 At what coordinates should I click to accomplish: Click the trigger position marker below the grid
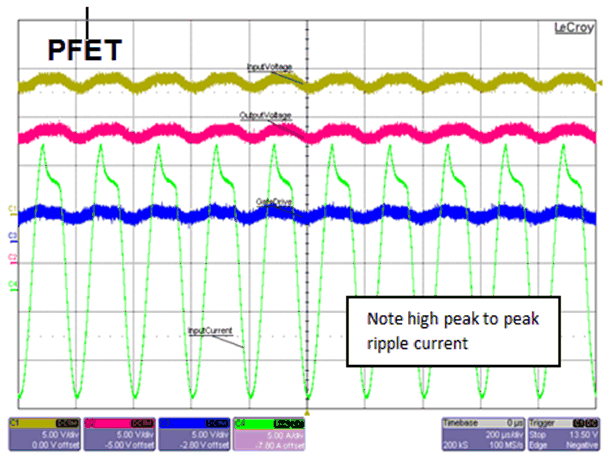point(308,412)
